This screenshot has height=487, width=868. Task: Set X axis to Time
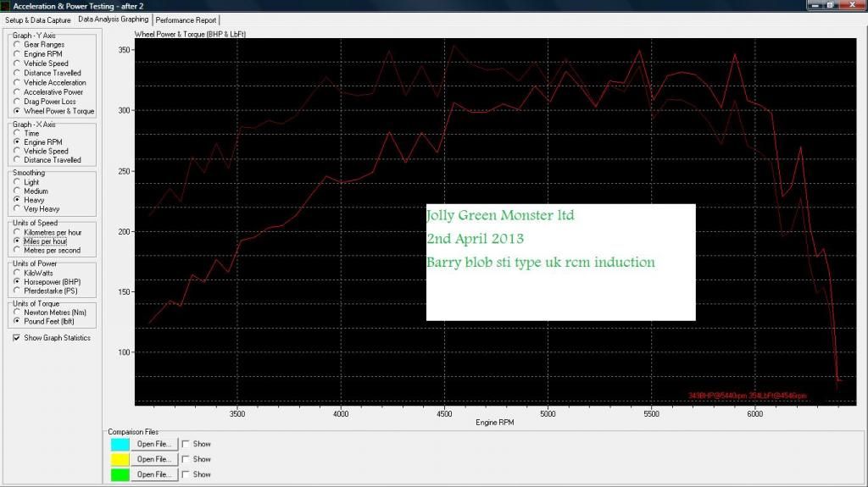18,134
